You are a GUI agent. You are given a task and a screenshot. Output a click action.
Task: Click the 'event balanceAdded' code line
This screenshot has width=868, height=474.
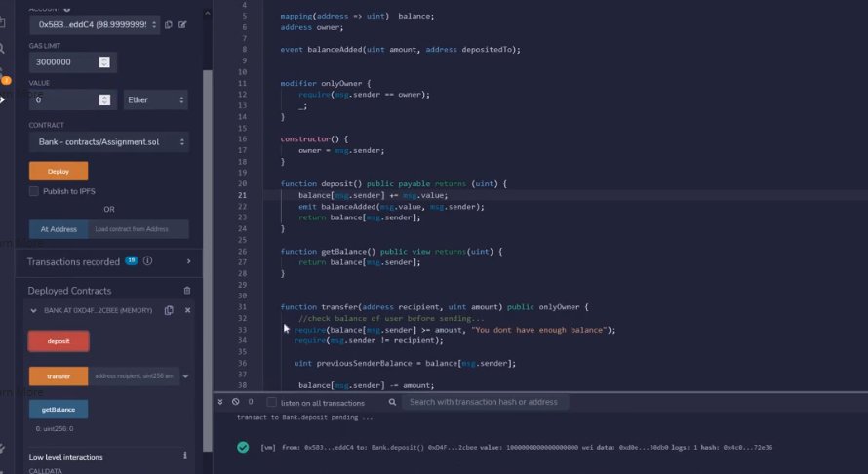pos(400,50)
